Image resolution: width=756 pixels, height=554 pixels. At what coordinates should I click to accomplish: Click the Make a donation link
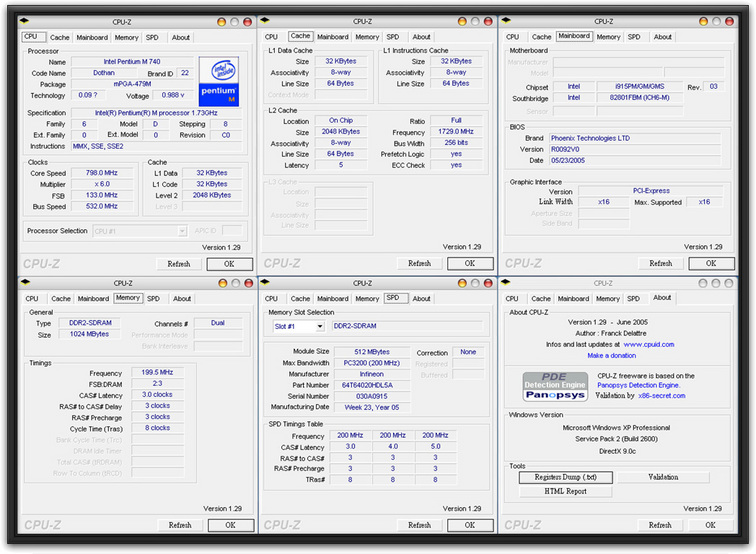tap(611, 355)
